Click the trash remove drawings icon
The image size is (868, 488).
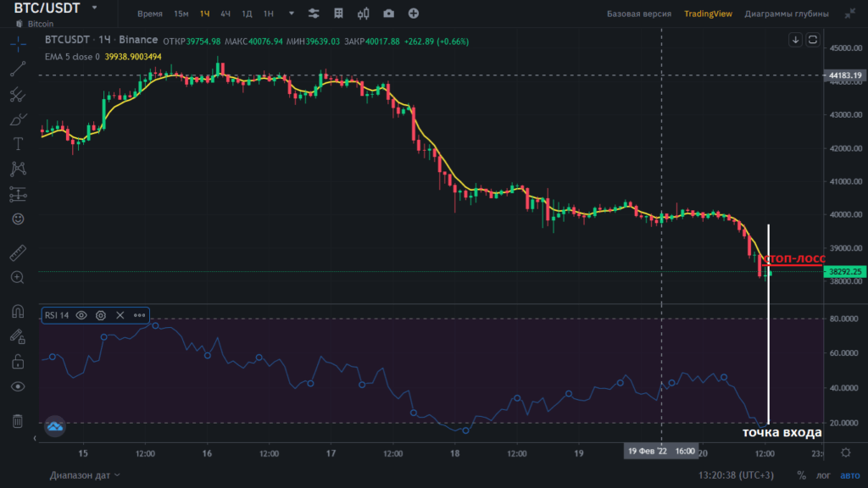pos(18,421)
